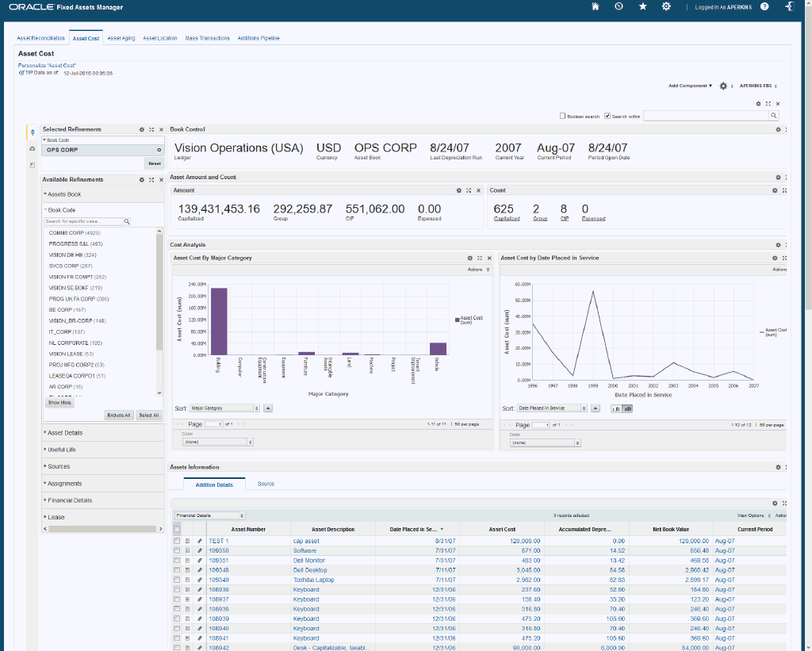The height and width of the screenshot is (651, 812).
Task: Open the Source tab
Action: (266, 484)
